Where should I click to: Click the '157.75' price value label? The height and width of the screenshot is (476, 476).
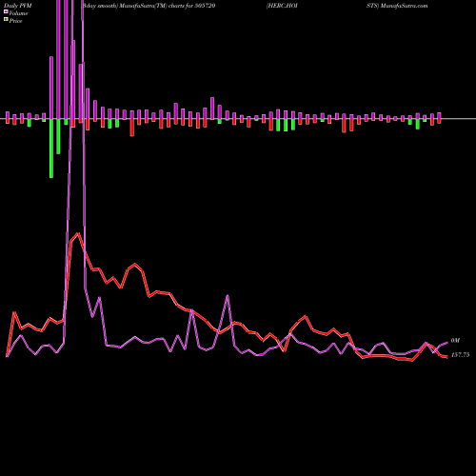tap(460, 355)
